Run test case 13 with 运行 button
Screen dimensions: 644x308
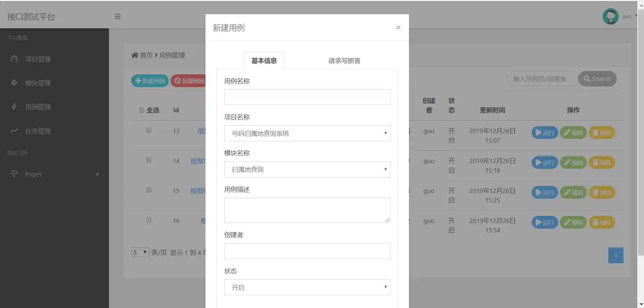pyautogui.click(x=544, y=133)
